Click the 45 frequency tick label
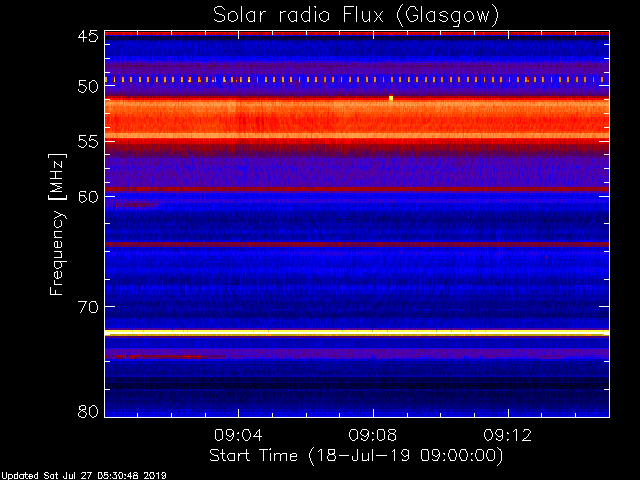Viewport: 640px width, 480px height. [88, 36]
